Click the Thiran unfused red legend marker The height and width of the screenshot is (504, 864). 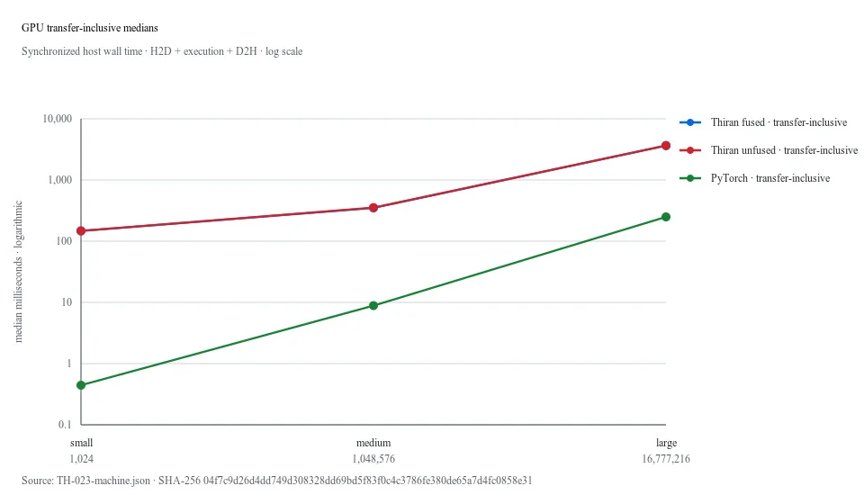pos(690,150)
